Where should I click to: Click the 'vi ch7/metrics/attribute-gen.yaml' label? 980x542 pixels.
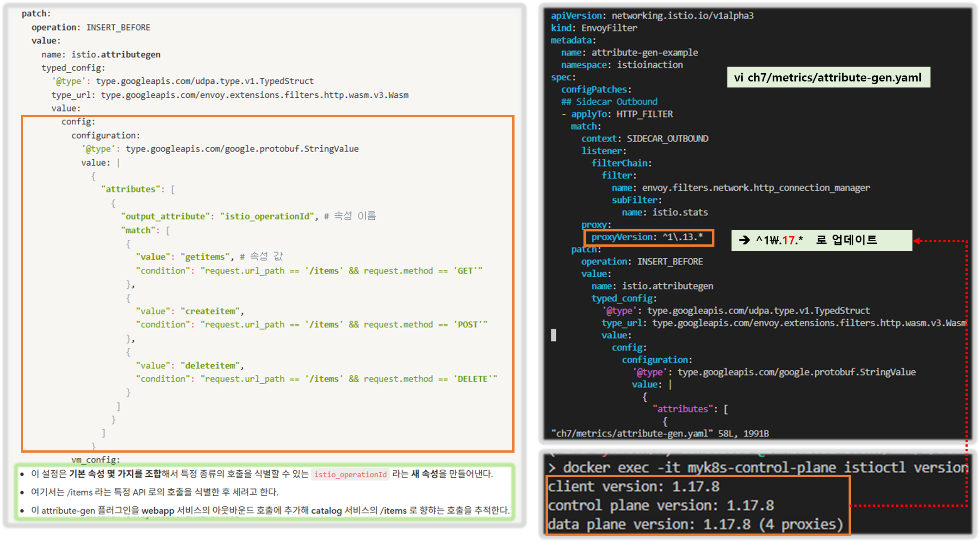pos(828,77)
